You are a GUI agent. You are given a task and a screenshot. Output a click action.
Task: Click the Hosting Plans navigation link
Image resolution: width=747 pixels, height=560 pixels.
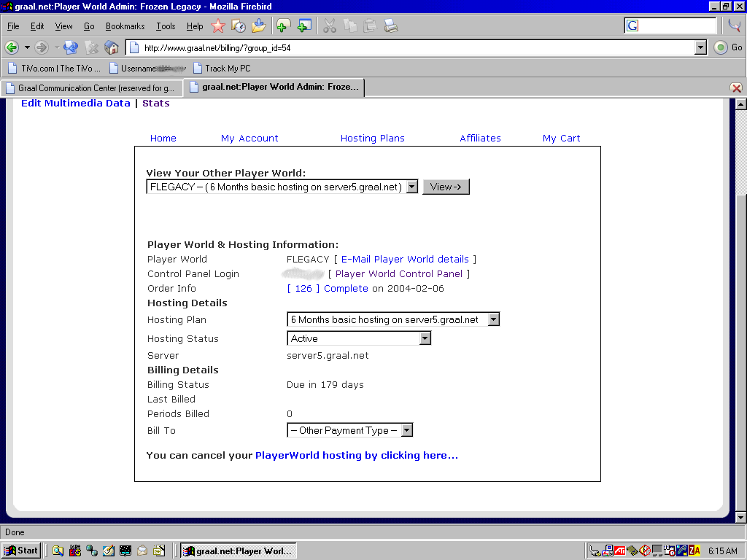pos(372,138)
